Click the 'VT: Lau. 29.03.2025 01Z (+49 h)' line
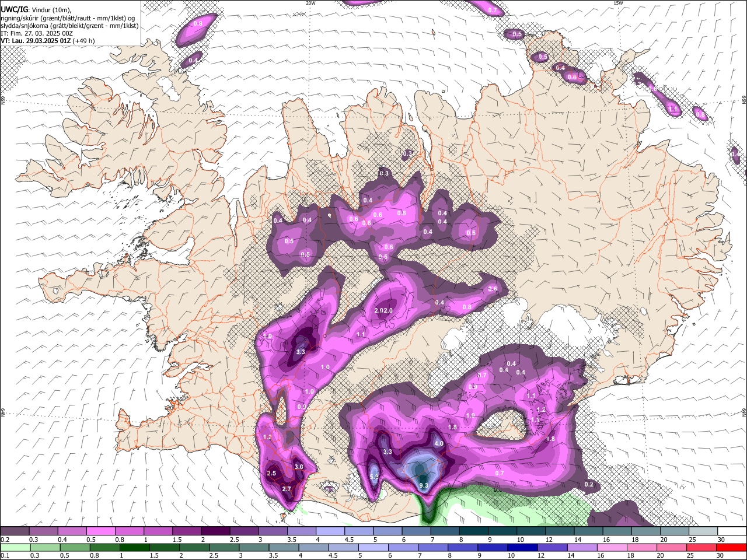Viewport: 747px width, 560px height. pos(47,41)
